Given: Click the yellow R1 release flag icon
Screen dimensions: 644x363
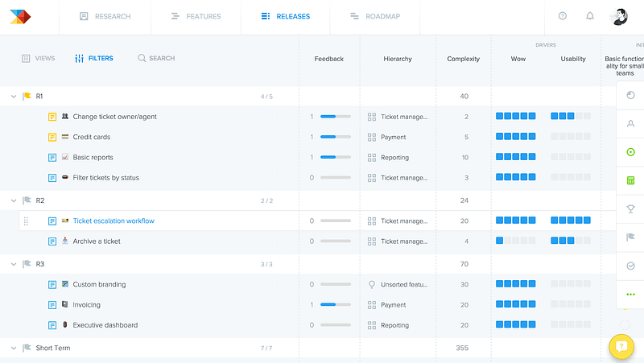Looking at the screenshot, I should pyautogui.click(x=27, y=96).
